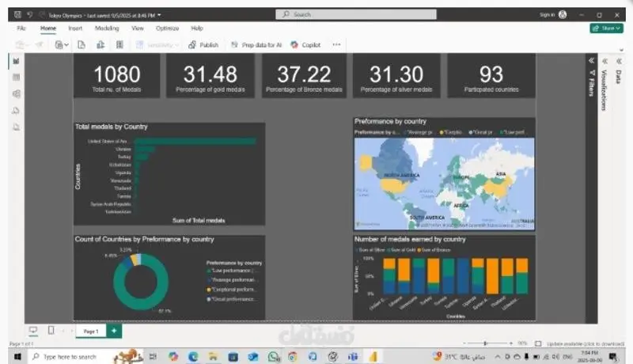
Task: Open the Share dropdown button
Action: point(606,28)
